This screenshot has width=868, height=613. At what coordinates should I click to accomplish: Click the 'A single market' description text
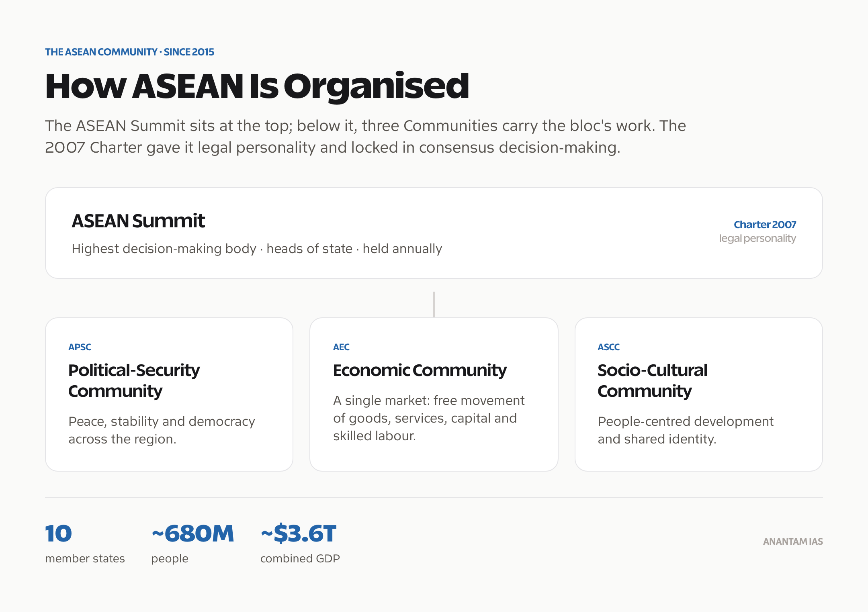(x=429, y=418)
